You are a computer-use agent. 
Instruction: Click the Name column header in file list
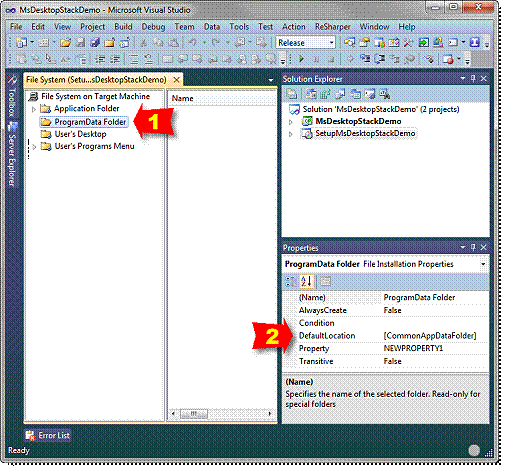222,98
